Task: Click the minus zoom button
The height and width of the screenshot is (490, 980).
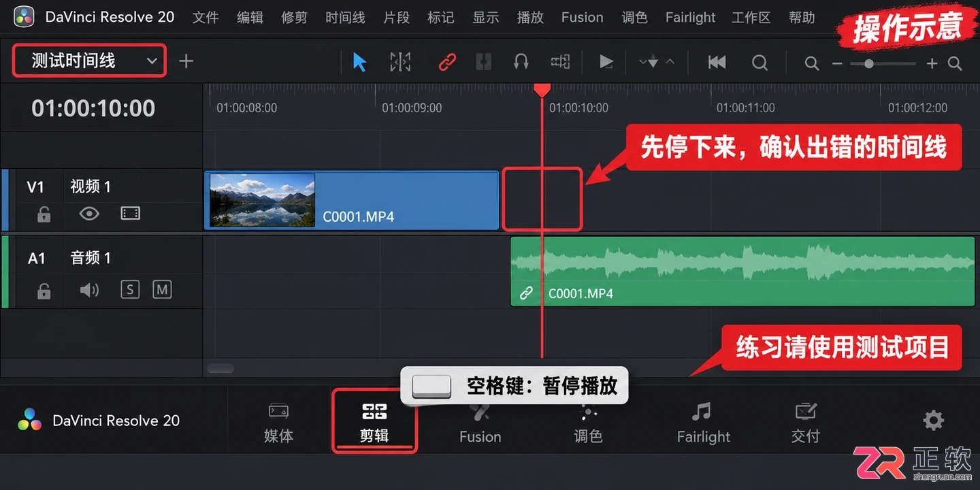Action: point(837,63)
